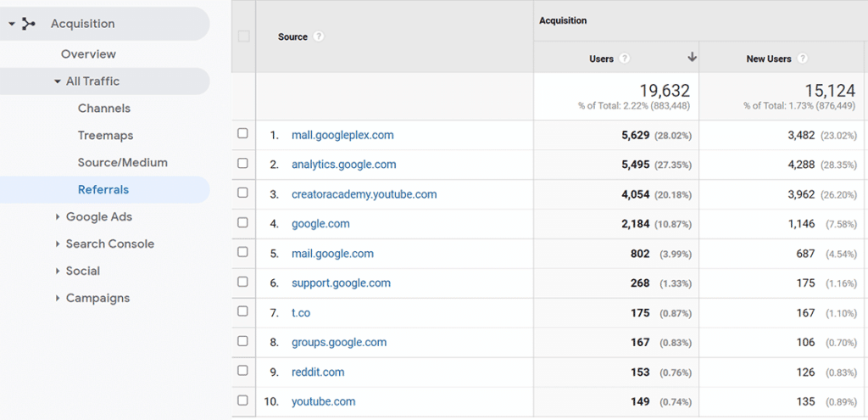The image size is (868, 420).
Task: Select the Referrals report
Action: [x=103, y=189]
